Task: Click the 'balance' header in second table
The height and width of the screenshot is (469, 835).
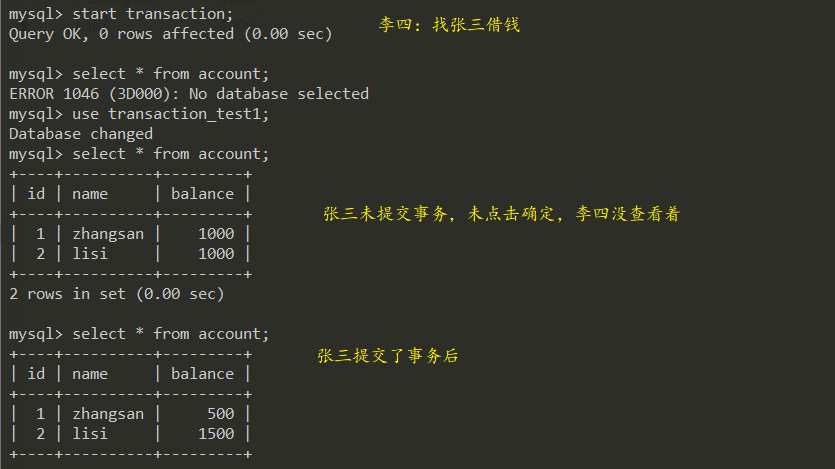Action: 202,374
